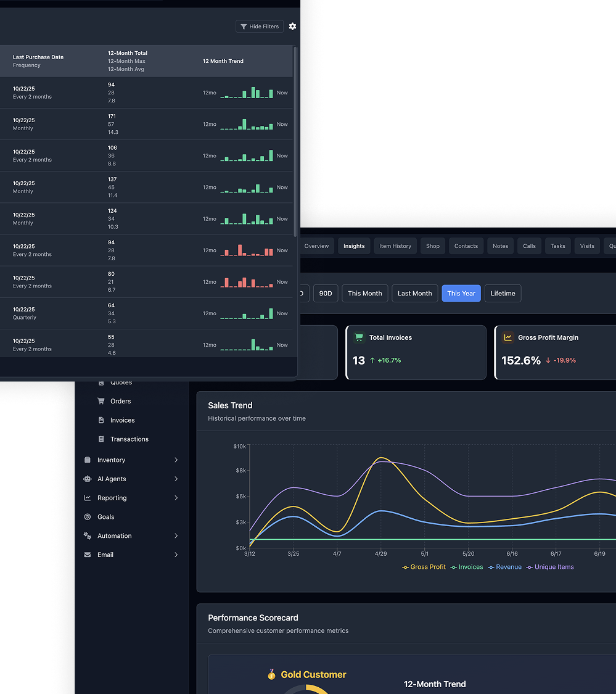Image resolution: width=616 pixels, height=694 pixels.
Task: Switch to the Tasks tab
Action: click(557, 246)
